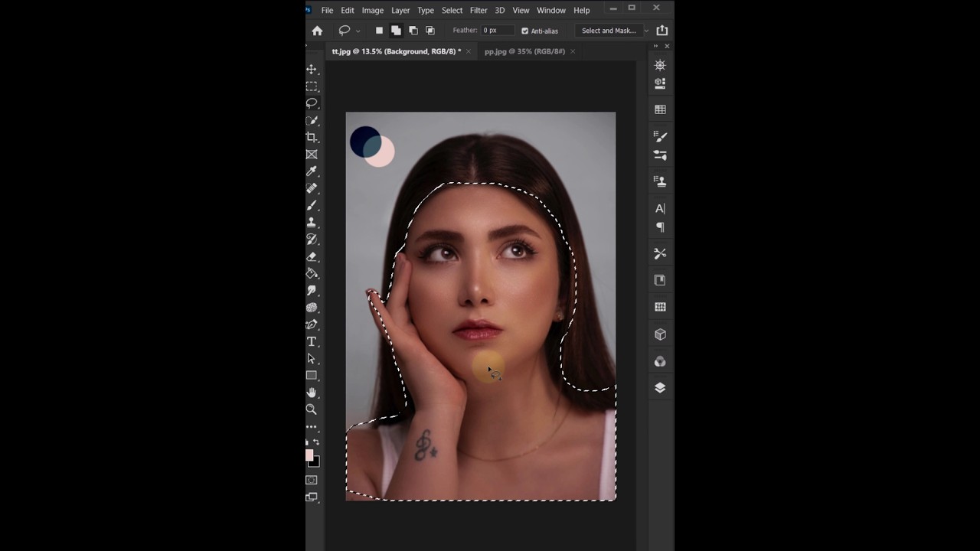980x551 pixels.
Task: Select the Spot Healing Brush tool
Action: coord(312,187)
